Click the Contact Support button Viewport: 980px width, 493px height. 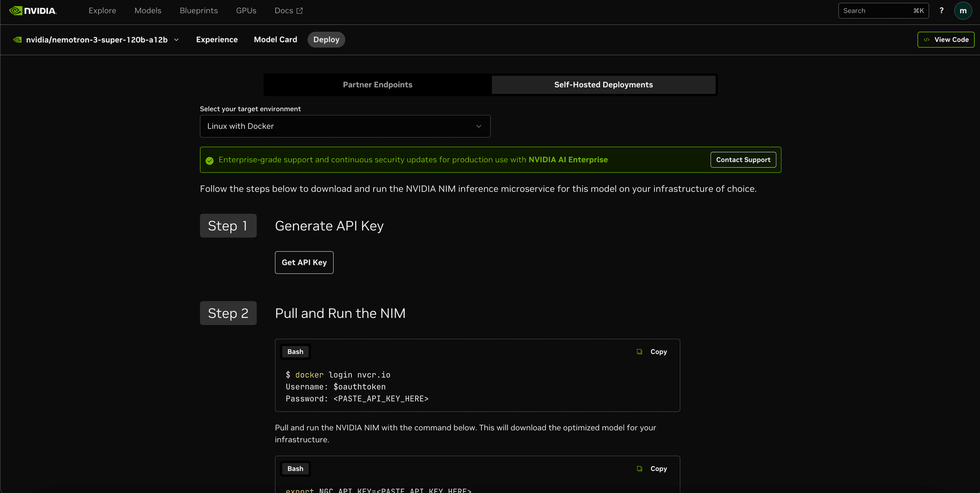tap(743, 160)
